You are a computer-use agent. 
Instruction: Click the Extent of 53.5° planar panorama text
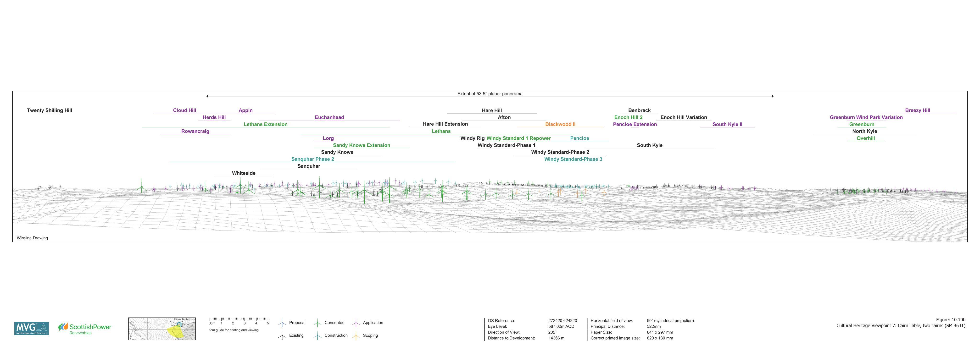(x=490, y=94)
